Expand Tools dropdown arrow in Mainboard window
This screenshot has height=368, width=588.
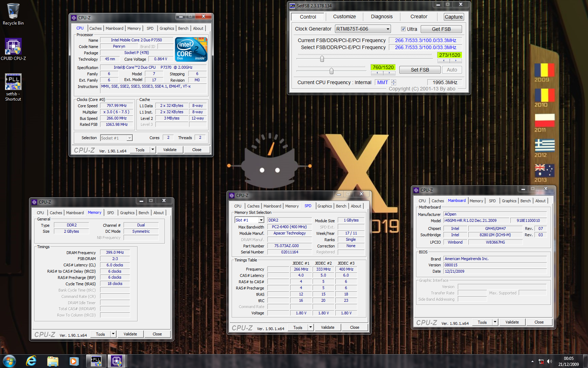pyautogui.click(x=495, y=322)
